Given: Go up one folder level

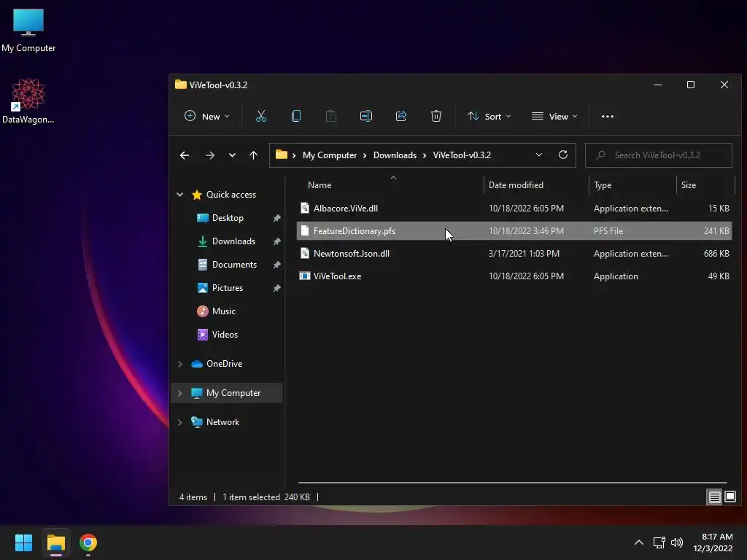Looking at the screenshot, I should coord(253,155).
